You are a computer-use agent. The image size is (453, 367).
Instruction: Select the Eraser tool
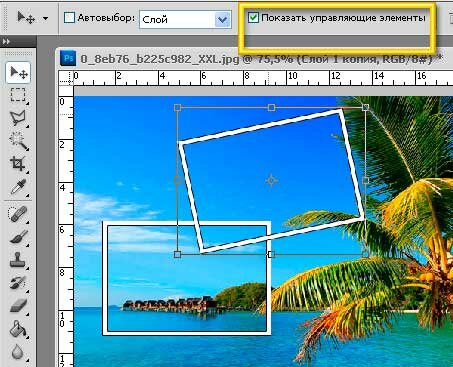pos(18,306)
